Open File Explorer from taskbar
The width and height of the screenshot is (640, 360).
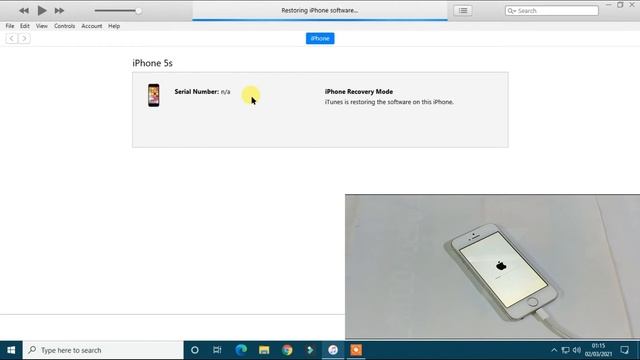tap(264, 350)
